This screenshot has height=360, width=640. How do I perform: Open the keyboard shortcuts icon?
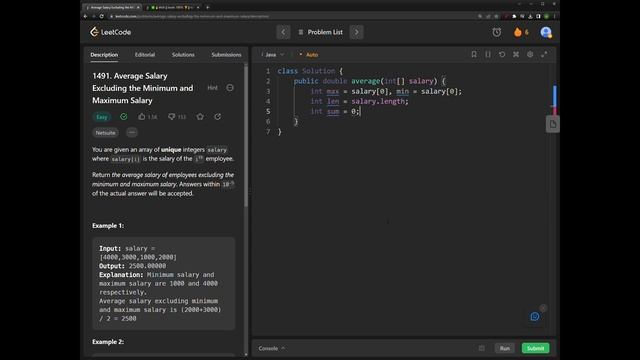(516, 54)
